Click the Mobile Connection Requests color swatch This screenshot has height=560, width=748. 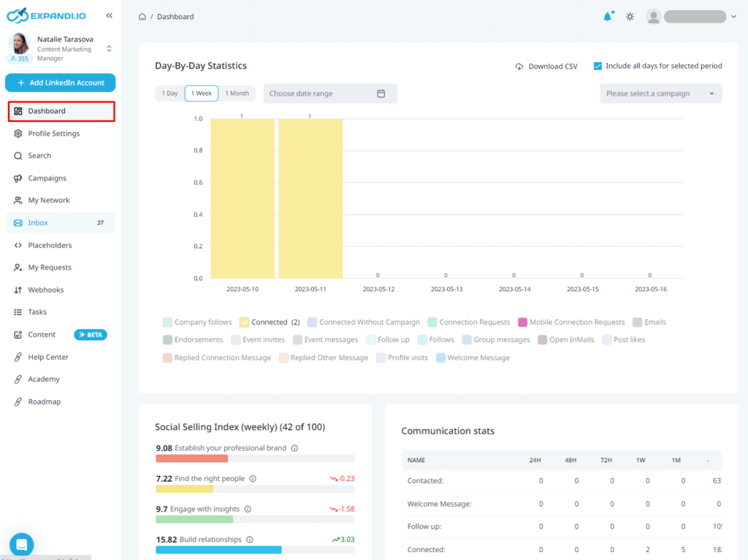click(522, 323)
